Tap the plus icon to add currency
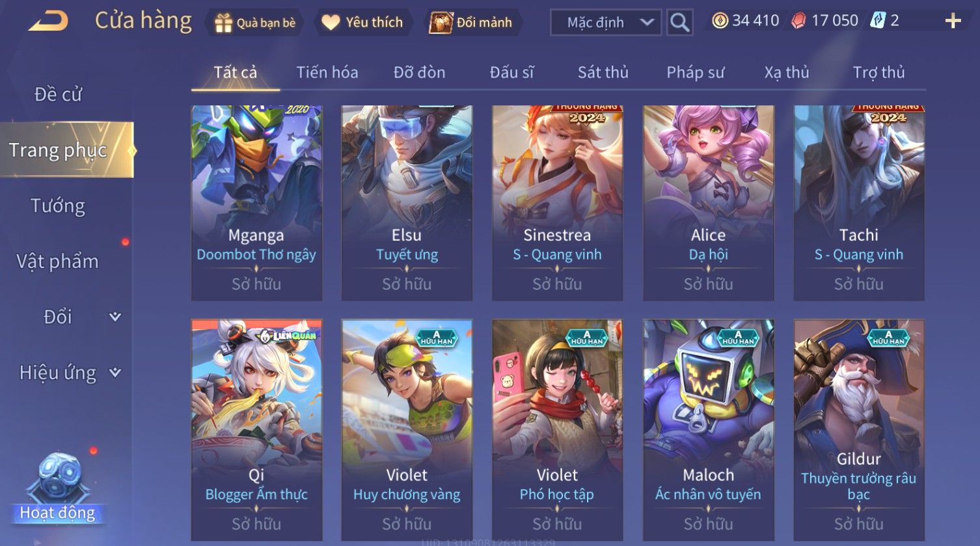The image size is (980, 546). pyautogui.click(x=953, y=21)
